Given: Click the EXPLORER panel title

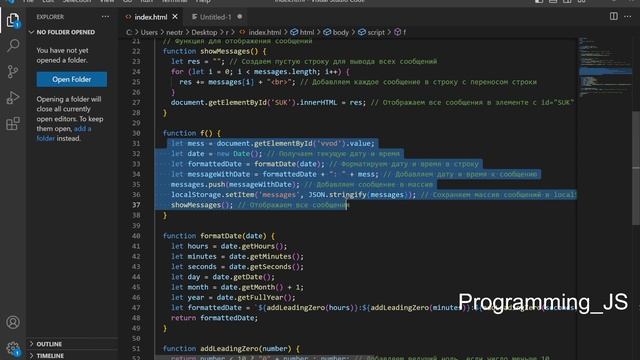Looking at the screenshot, I should coord(50,17).
